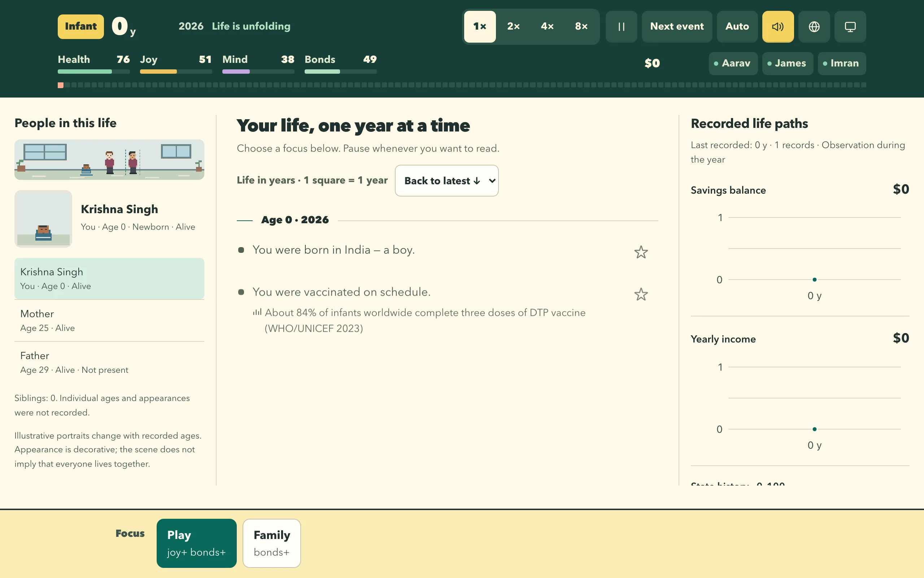Click the first pink life-year square
The width and height of the screenshot is (924, 578).
coord(61,85)
